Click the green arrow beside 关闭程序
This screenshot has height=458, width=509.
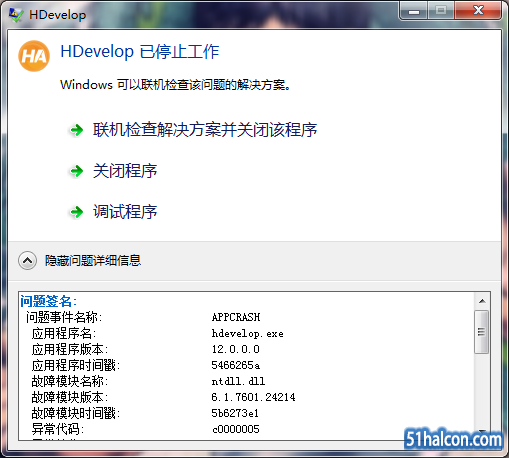77,171
